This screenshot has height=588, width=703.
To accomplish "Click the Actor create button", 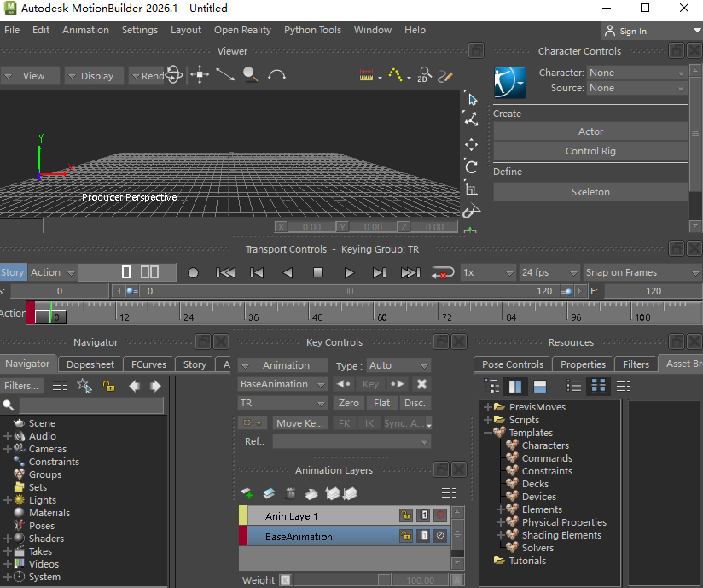I will 590,131.
